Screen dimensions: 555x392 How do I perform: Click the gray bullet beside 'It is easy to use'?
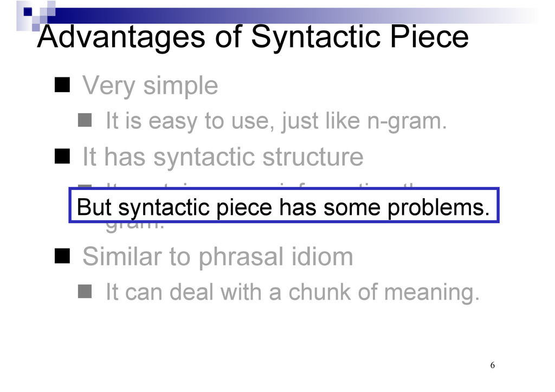85,120
